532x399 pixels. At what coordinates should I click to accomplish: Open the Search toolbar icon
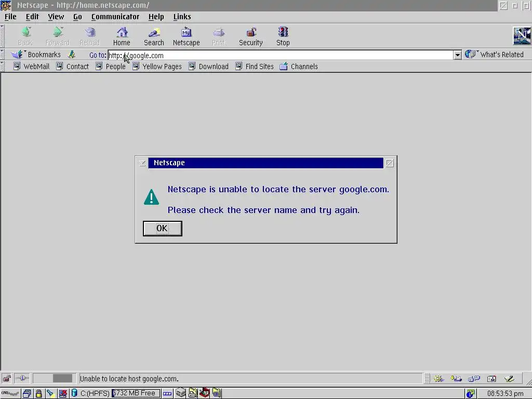154,36
